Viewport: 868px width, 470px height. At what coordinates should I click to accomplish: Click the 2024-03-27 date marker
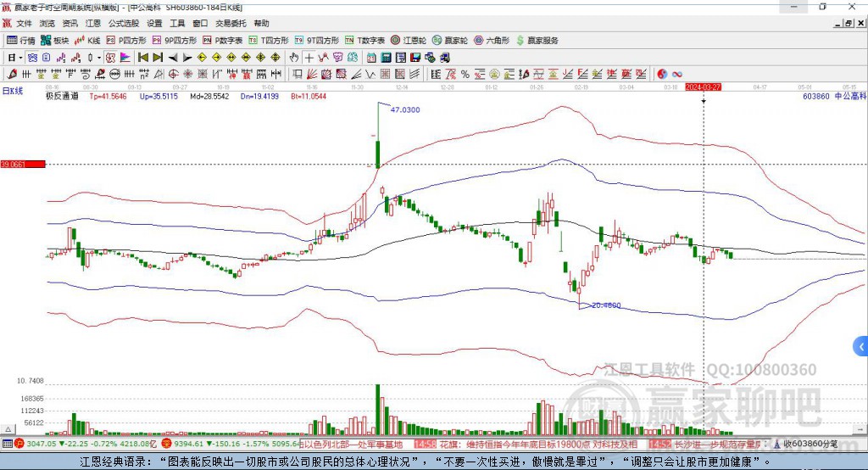coord(703,87)
